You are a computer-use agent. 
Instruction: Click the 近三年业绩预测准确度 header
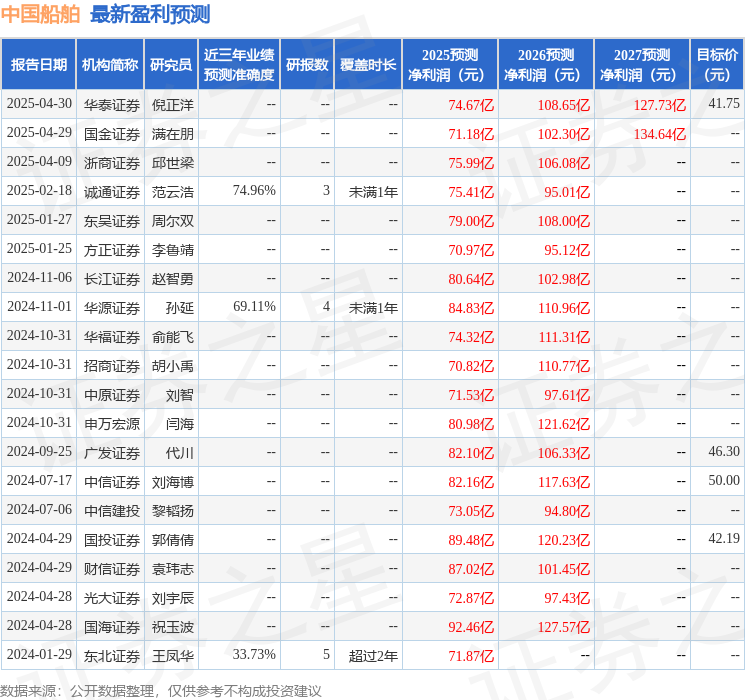pyautogui.click(x=239, y=64)
